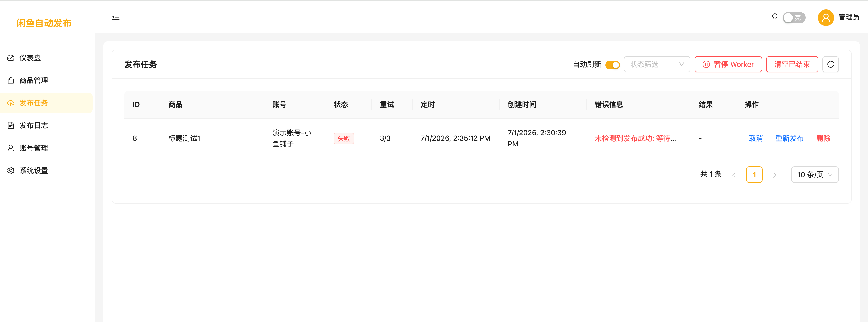Click the 发布任务 card title
The image size is (868, 322).
(x=140, y=65)
